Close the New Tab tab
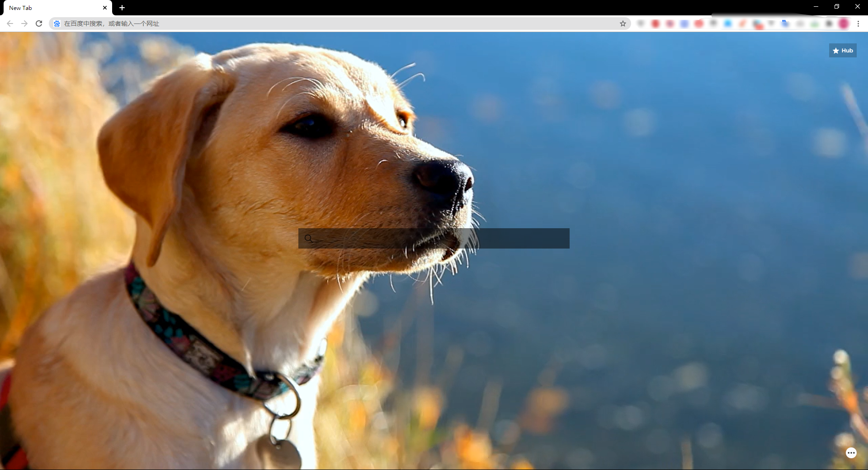Viewport: 868px width, 470px height. point(105,8)
